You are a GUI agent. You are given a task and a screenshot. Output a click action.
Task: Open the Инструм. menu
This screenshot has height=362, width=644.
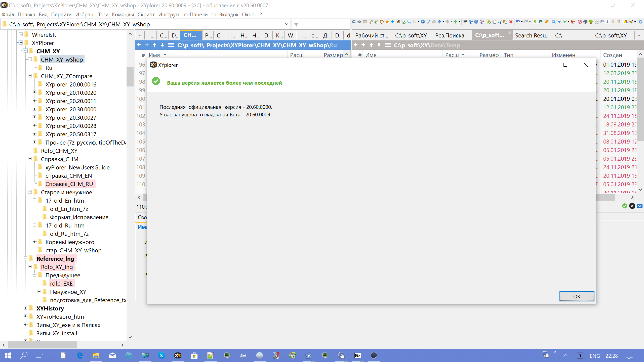tap(169, 15)
